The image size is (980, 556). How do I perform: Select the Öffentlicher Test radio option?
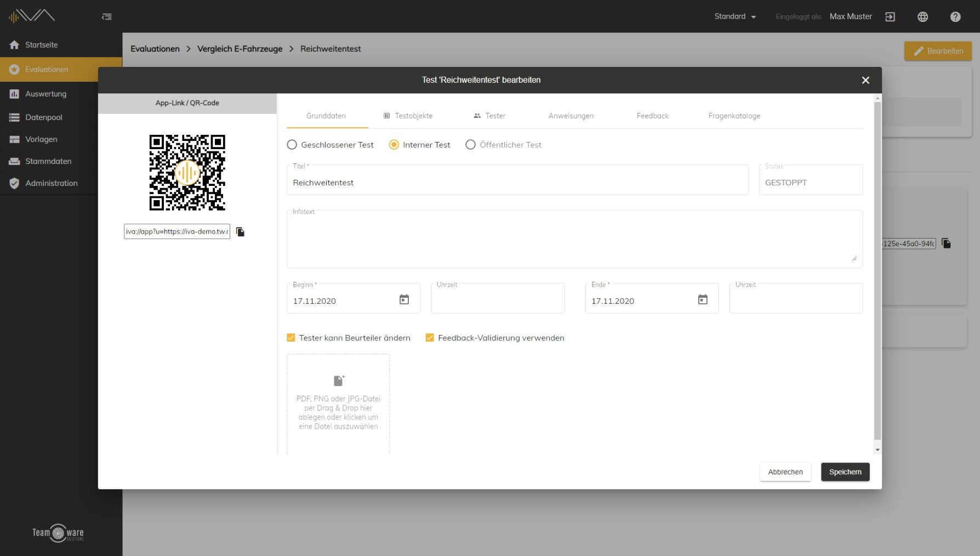coord(470,145)
